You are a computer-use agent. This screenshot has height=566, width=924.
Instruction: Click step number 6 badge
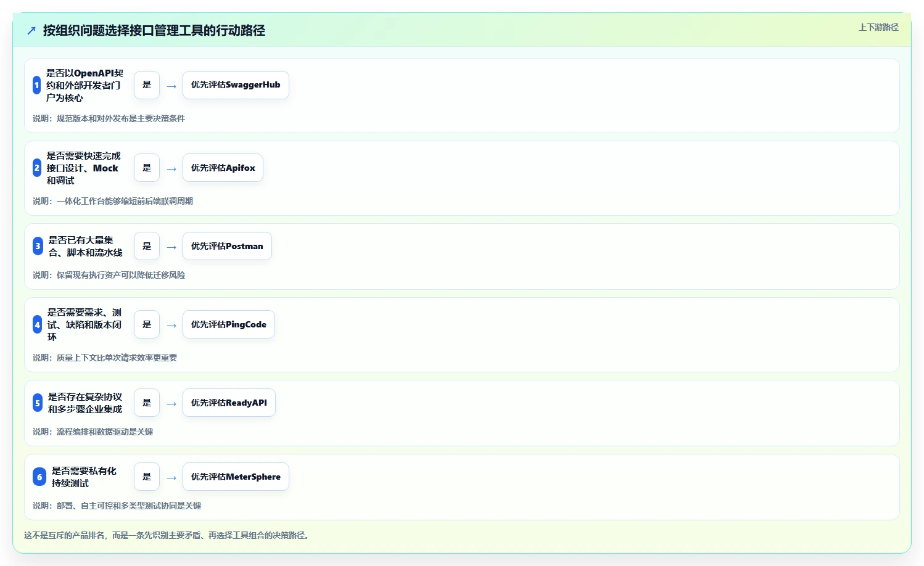pyautogui.click(x=39, y=477)
